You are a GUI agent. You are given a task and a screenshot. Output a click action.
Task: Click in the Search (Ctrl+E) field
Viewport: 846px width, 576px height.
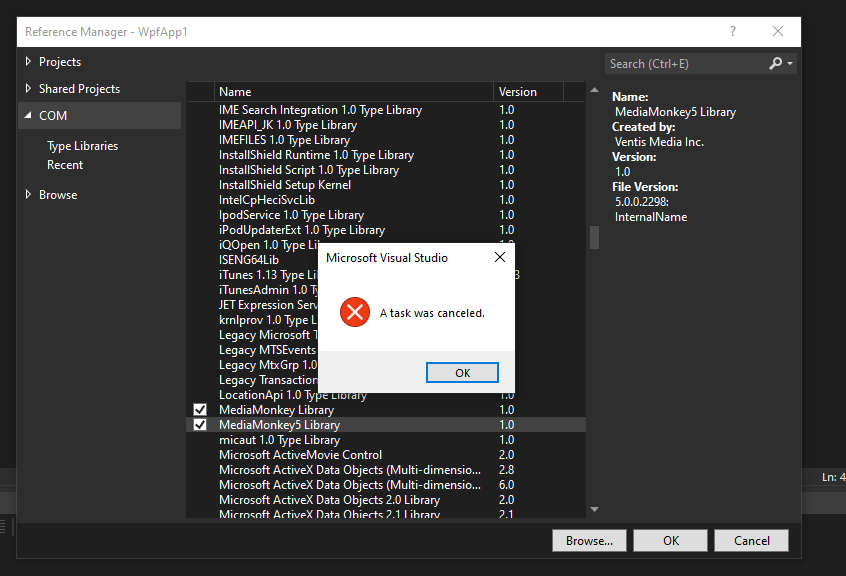[x=685, y=64]
